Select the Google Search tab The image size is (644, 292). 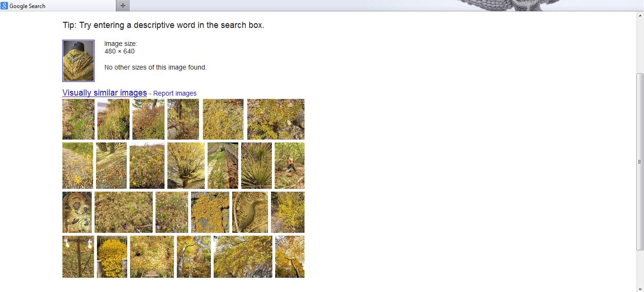(x=58, y=6)
